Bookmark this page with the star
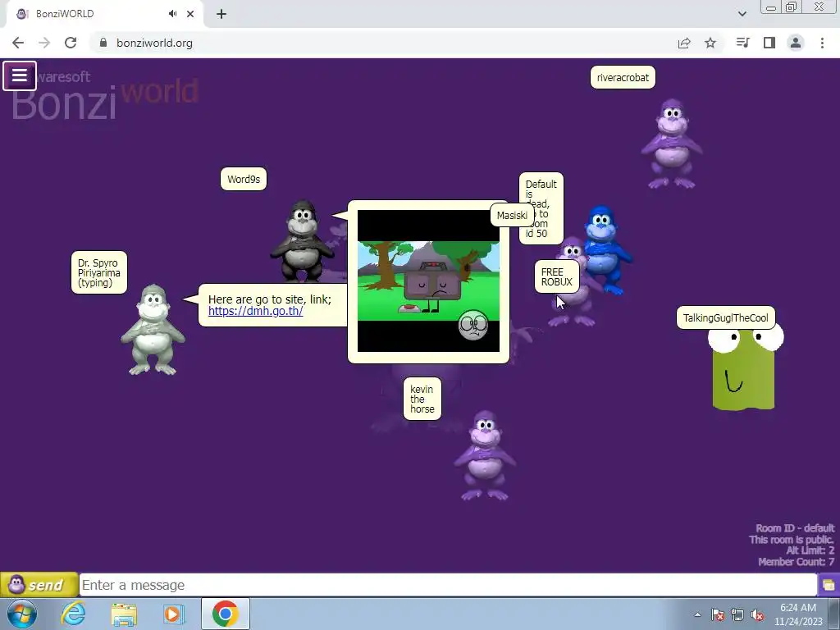This screenshot has height=630, width=840. (710, 43)
